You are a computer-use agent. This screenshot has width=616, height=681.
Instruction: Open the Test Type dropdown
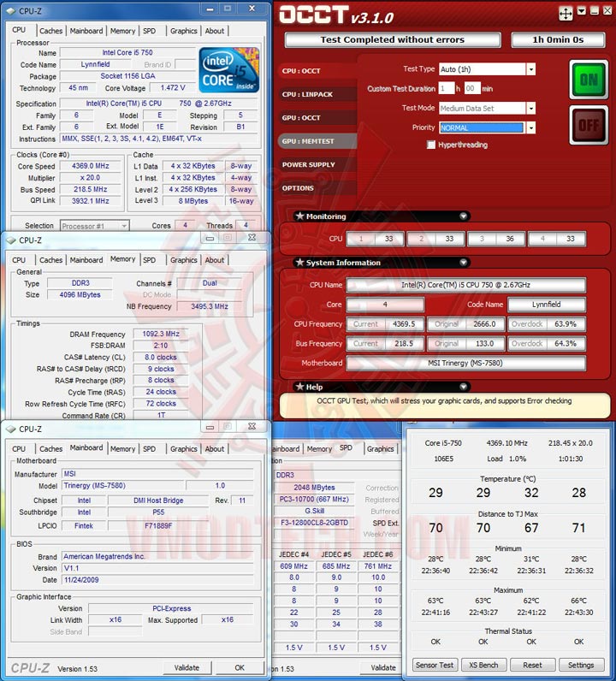point(530,69)
